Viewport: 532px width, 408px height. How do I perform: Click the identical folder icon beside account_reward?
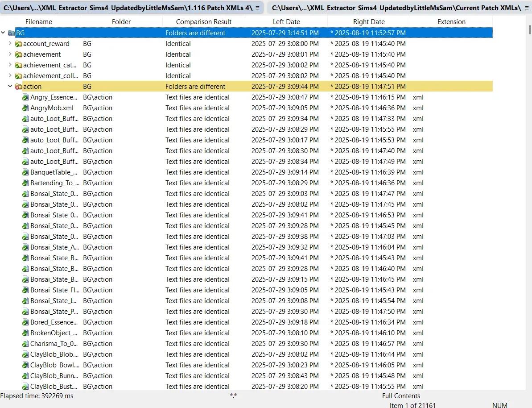coord(19,43)
